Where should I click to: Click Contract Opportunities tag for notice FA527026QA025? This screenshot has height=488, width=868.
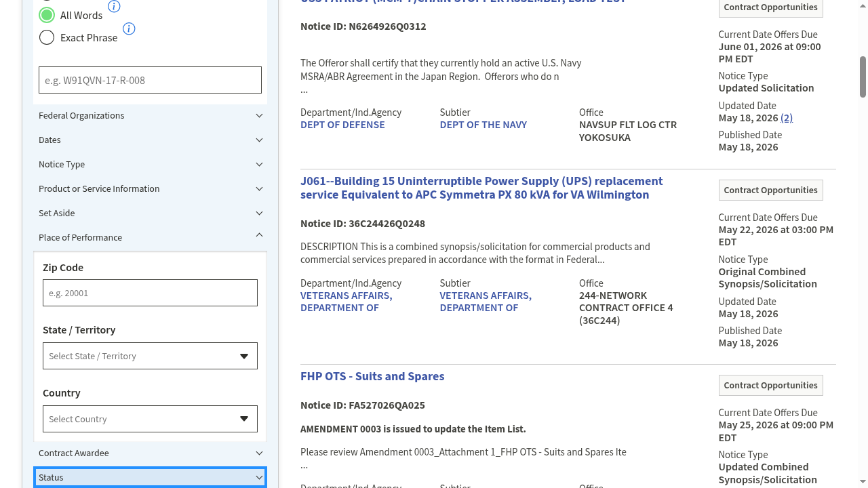[770, 385]
